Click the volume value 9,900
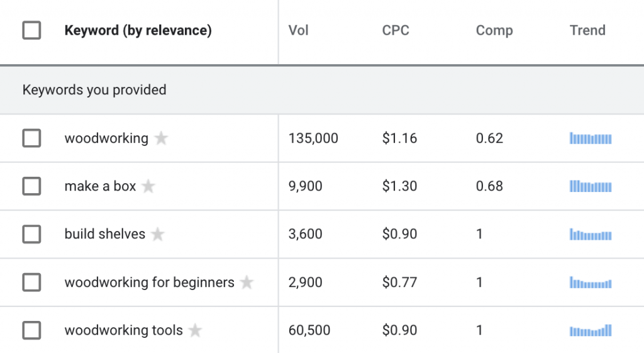The height and width of the screenshot is (353, 644). click(x=305, y=186)
